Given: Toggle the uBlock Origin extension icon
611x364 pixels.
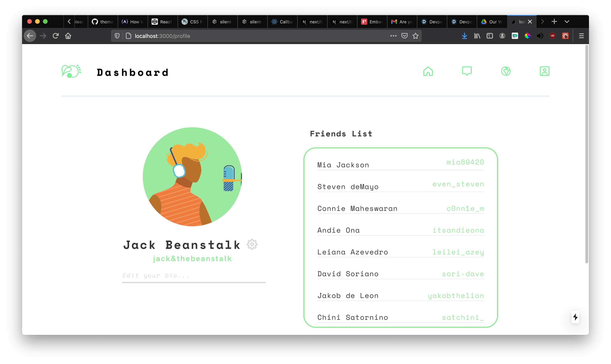Looking at the screenshot, I should coord(553,36).
